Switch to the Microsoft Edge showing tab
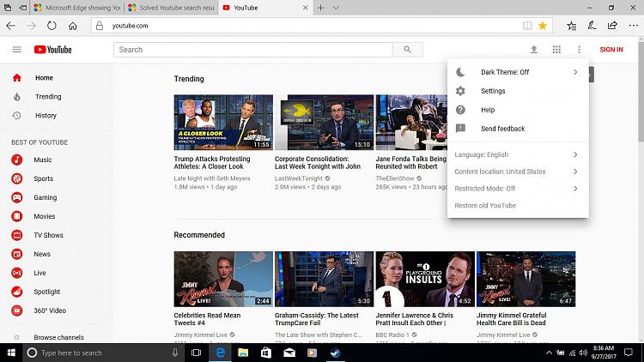Viewport: 644px width, 362px height. pyautogui.click(x=76, y=7)
